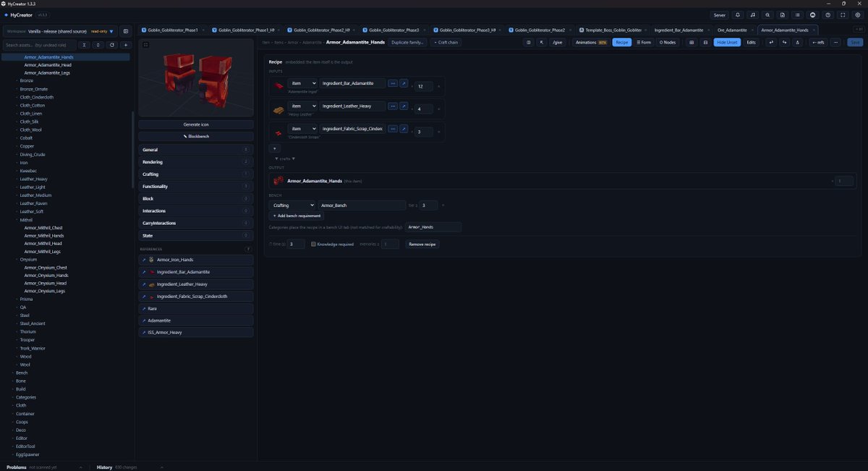The width and height of the screenshot is (868, 471).
Task: Open the notifications bell in the top bar
Action: (x=737, y=14)
